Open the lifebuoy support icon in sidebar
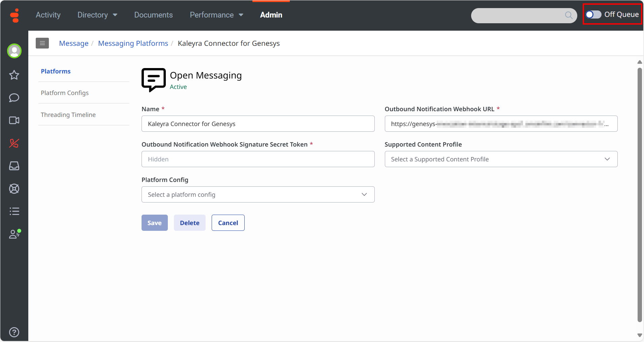The width and height of the screenshot is (644, 342). (14, 189)
